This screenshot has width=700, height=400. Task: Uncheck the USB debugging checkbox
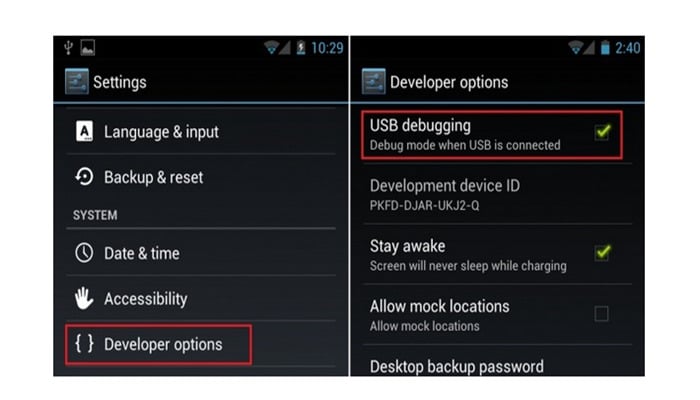602,132
